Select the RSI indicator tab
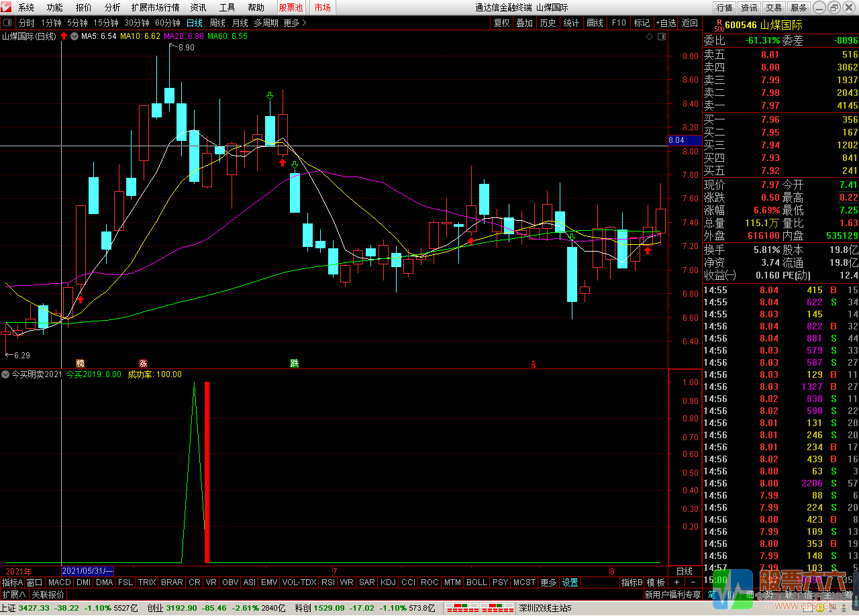The image size is (859, 616). click(x=328, y=582)
